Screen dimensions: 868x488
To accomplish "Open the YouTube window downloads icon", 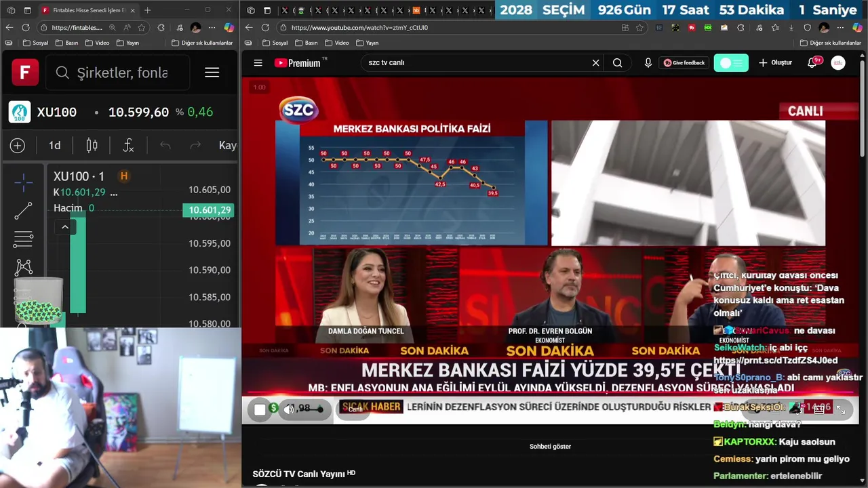I will [791, 28].
